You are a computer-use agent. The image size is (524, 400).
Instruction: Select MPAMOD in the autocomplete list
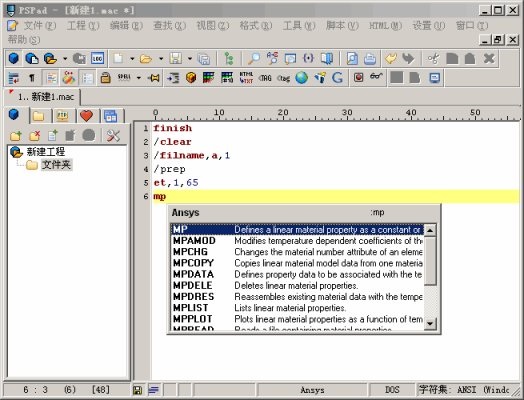tap(297, 241)
